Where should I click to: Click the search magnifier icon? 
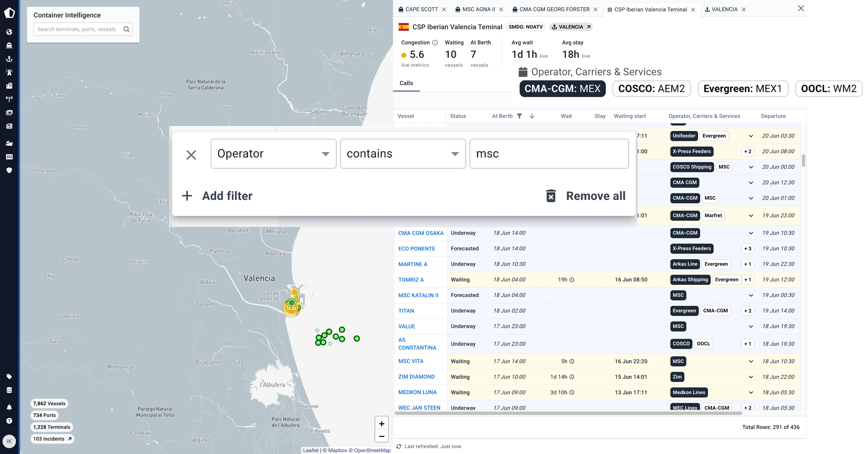(x=126, y=29)
